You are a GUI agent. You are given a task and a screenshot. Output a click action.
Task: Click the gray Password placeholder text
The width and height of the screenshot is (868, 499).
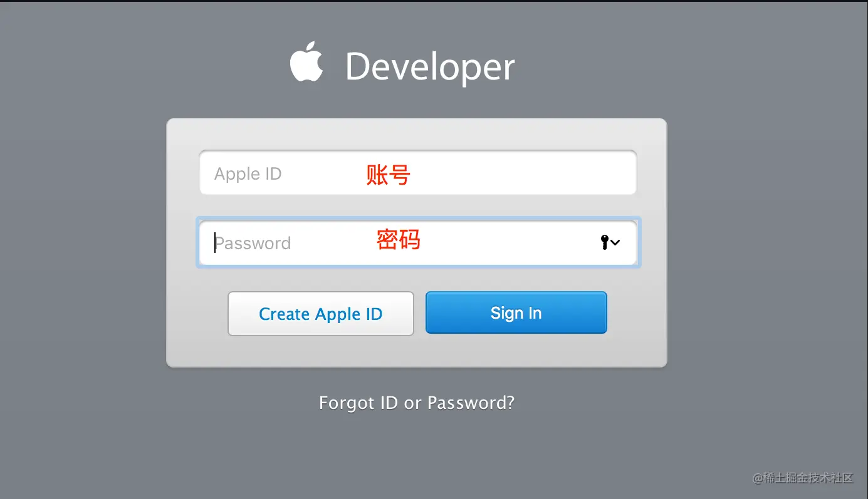254,243
